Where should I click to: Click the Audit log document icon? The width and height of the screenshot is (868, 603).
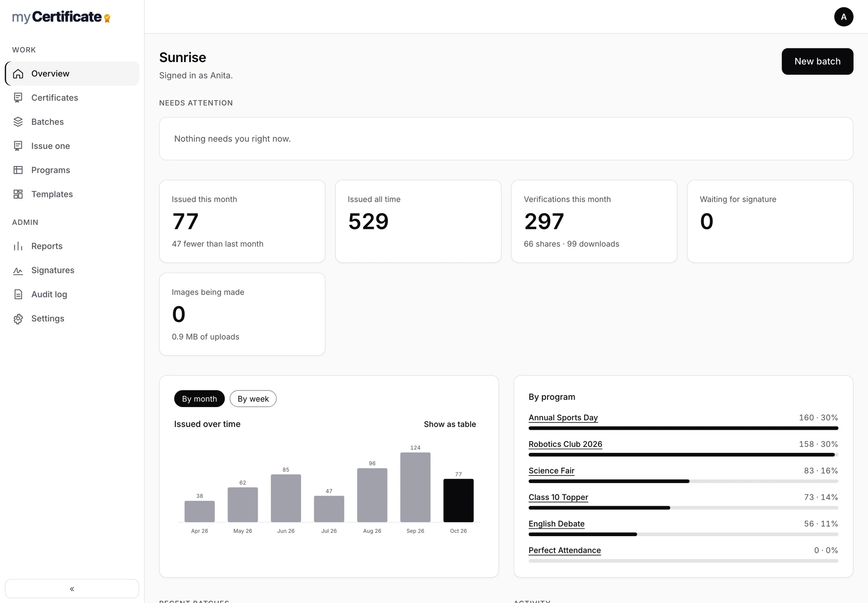coord(18,294)
